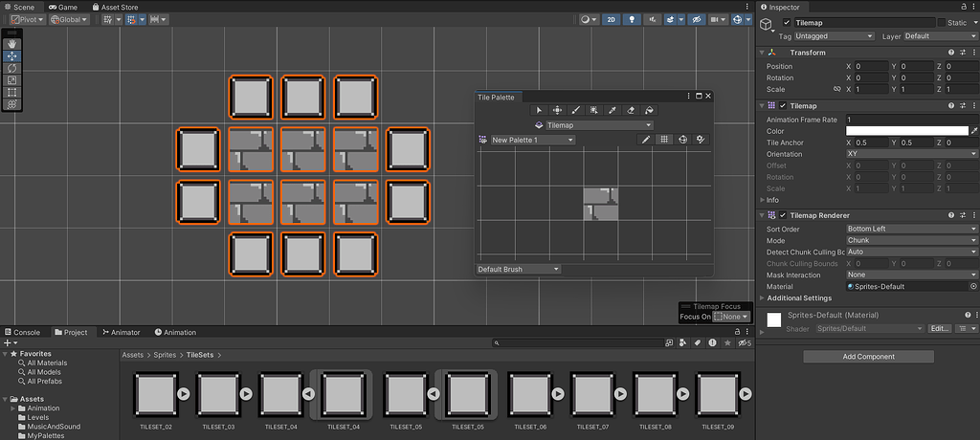The width and height of the screenshot is (980, 440).
Task: Select the eraser tool in Tile Palette
Action: click(x=631, y=110)
